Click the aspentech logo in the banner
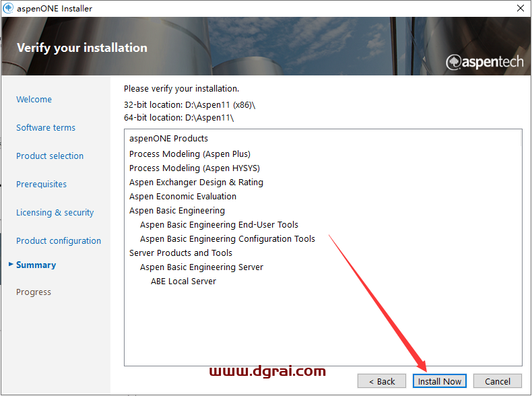Viewport: 532px width, 396px height. 485,62
